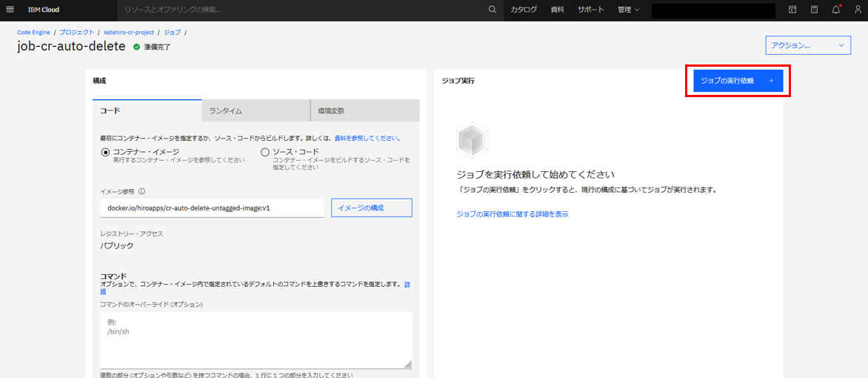Open the IBM Cloud Shell icon

[x=792, y=10]
